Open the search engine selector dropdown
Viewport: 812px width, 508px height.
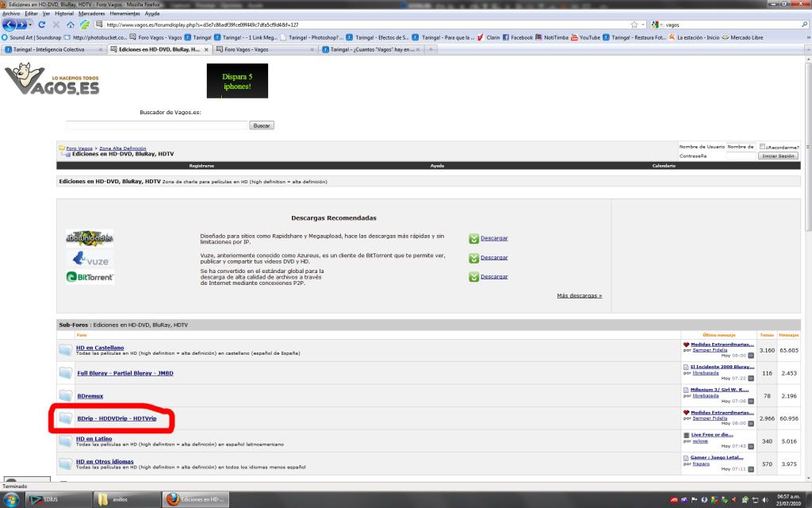point(657,25)
